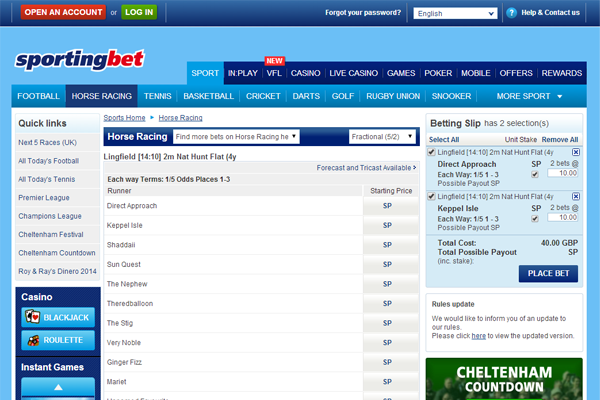This screenshot has height=400, width=600.
Task: Open the Rewards tab
Action: [x=562, y=73]
